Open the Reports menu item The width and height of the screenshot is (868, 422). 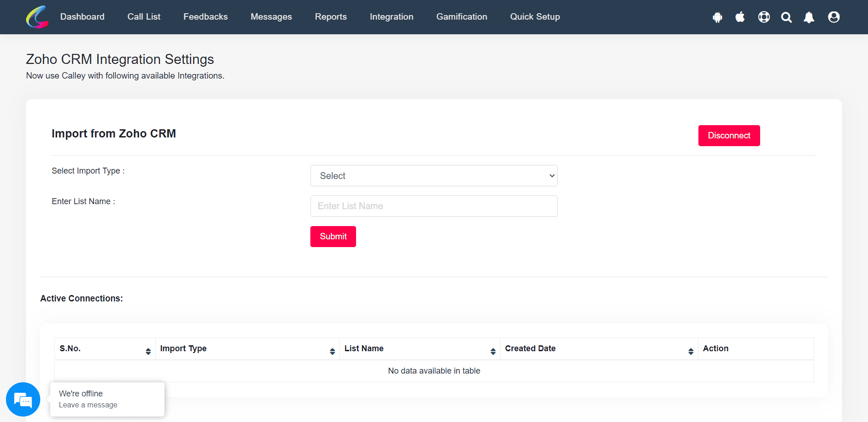click(331, 17)
